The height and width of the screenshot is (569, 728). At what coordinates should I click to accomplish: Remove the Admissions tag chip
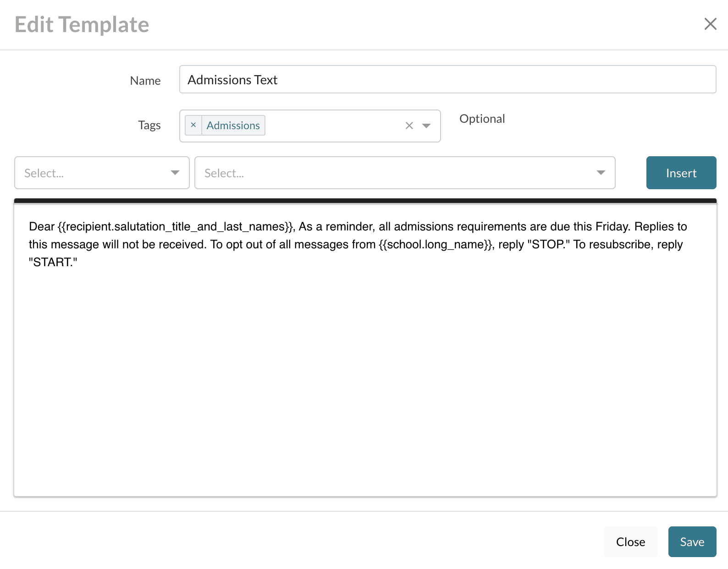tap(193, 125)
